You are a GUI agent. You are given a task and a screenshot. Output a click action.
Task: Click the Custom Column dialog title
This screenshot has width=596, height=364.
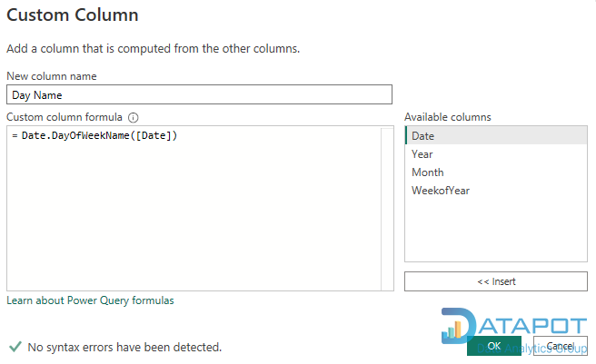[x=74, y=15]
